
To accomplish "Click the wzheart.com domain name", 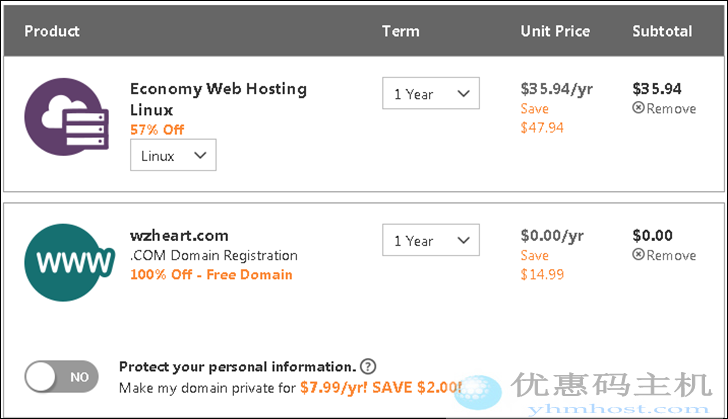I will pyautogui.click(x=179, y=236).
